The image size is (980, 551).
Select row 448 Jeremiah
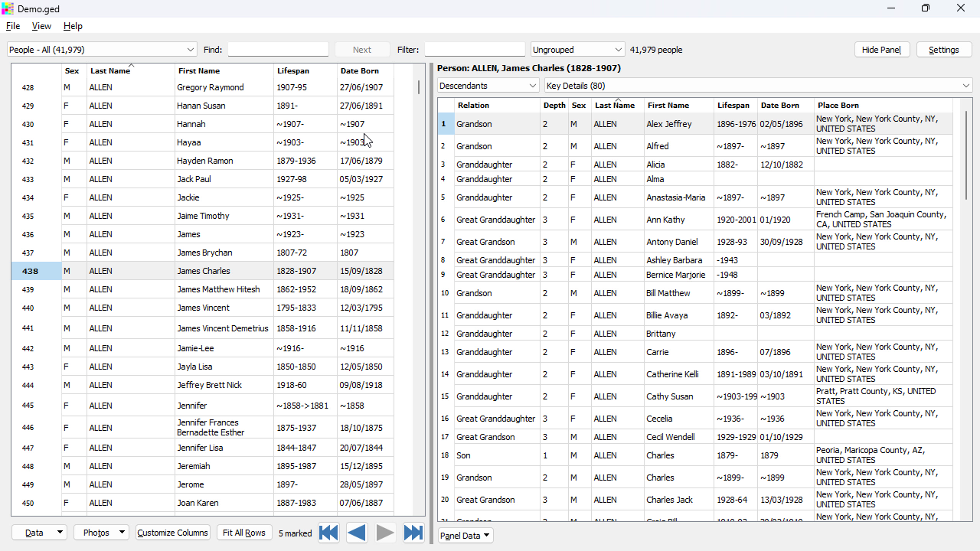point(203,466)
